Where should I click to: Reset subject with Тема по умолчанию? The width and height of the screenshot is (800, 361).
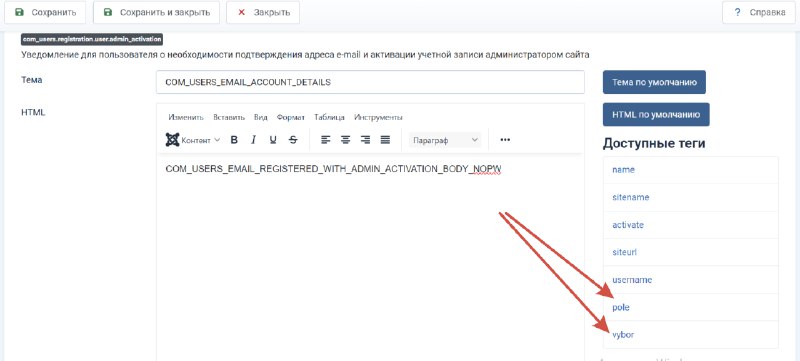(654, 82)
